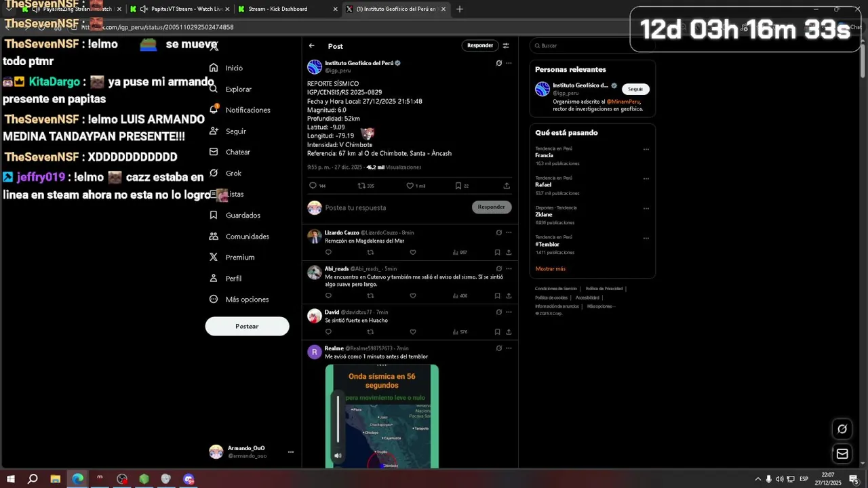The image size is (868, 488).
Task: Open floating Grok button at bottom right
Action: 842,428
